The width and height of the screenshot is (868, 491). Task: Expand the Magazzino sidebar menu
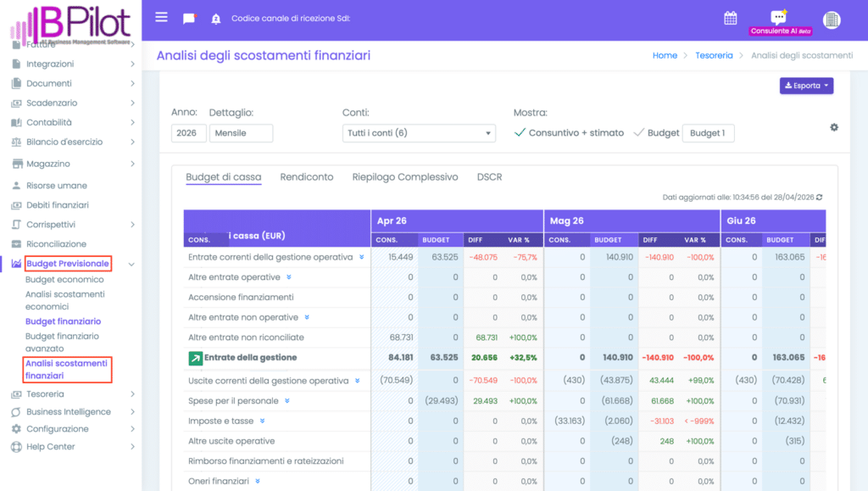47,164
